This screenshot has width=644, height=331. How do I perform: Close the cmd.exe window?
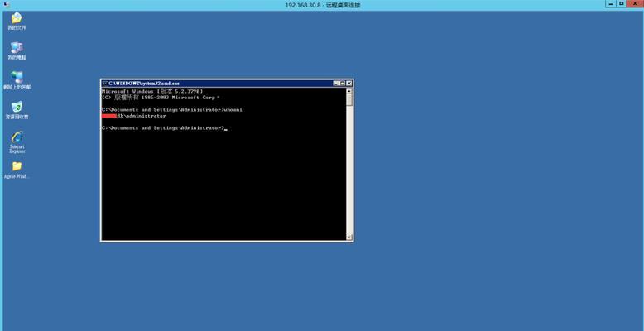349,84
